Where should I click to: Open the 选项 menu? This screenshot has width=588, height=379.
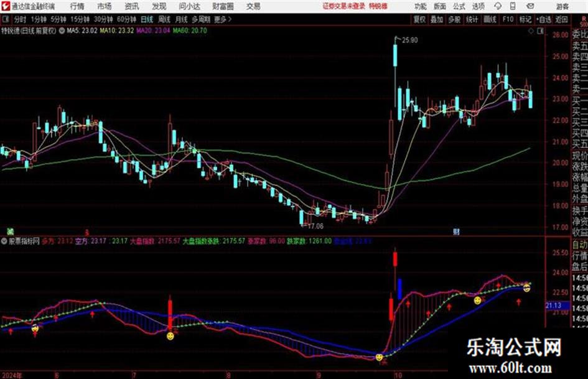point(478,6)
